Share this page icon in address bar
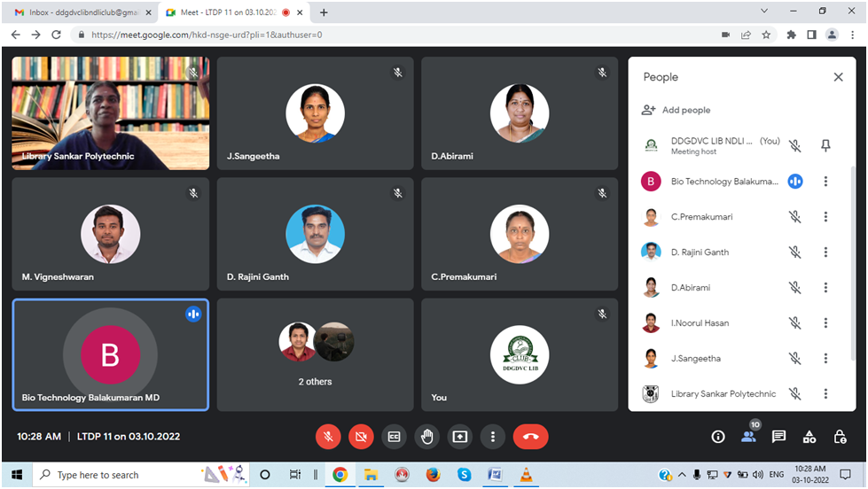This screenshot has height=489, width=868. [x=746, y=35]
